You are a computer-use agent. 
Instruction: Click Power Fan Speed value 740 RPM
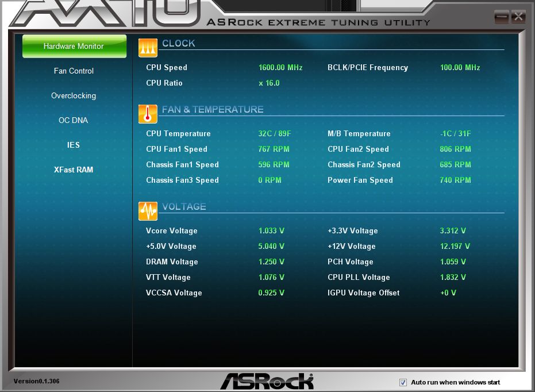point(456,180)
